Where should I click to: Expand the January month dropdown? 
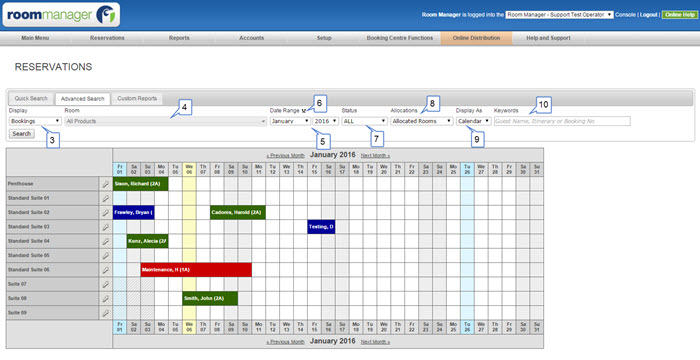point(290,121)
